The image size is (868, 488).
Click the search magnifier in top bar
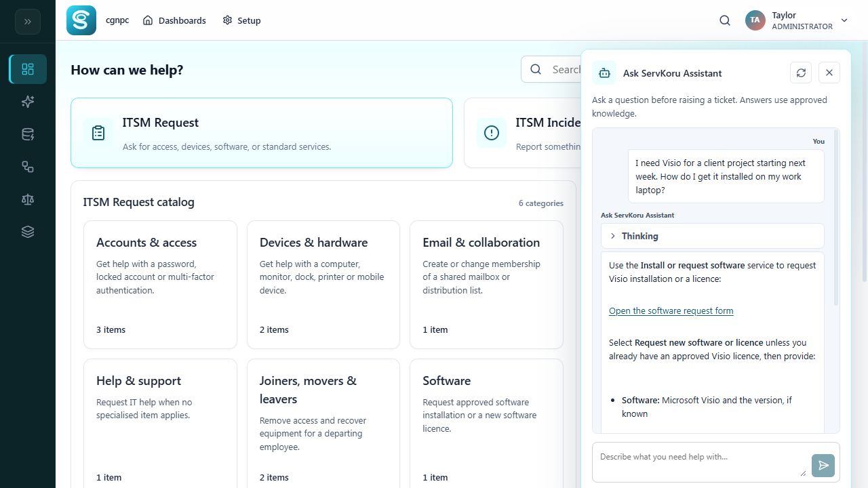(x=725, y=20)
